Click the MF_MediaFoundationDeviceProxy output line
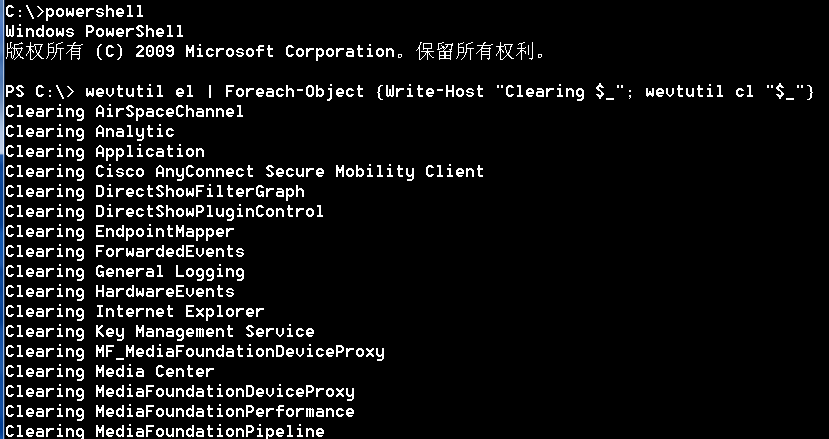The height and width of the screenshot is (439, 829). tap(195, 352)
